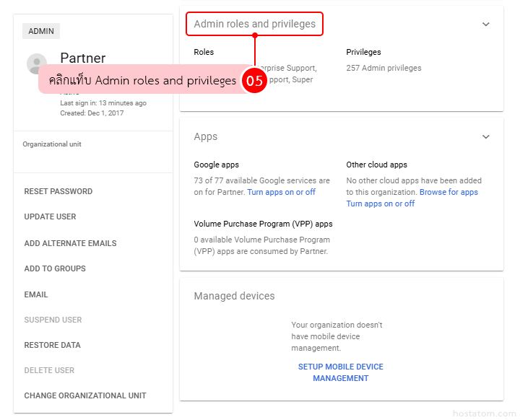The height and width of the screenshot is (420, 520).
Task: Click Volume Purchase Program (VPP) apps heading
Action: 263,224
